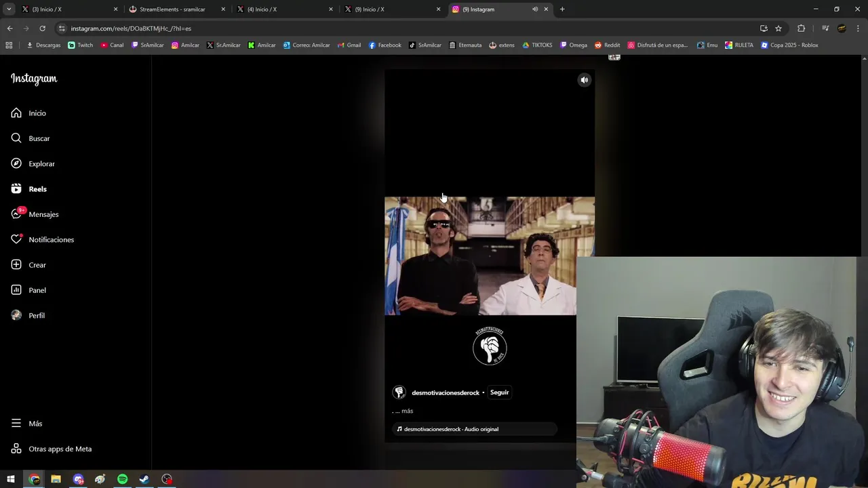Switch to (3) Inicio / X tab
This screenshot has height=488, width=868.
pos(69,9)
